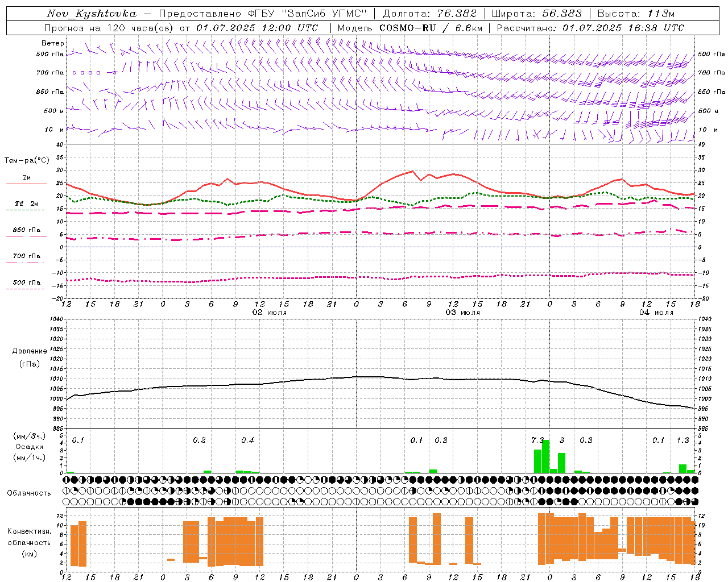
Task: Click the forecast start 01.07.2025 12:00 UTC
Action: point(257,28)
